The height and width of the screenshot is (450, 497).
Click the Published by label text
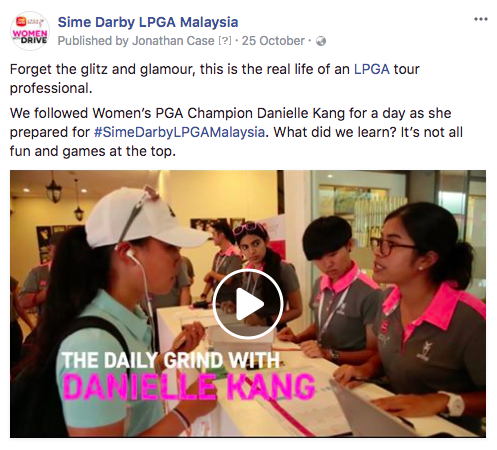point(93,41)
